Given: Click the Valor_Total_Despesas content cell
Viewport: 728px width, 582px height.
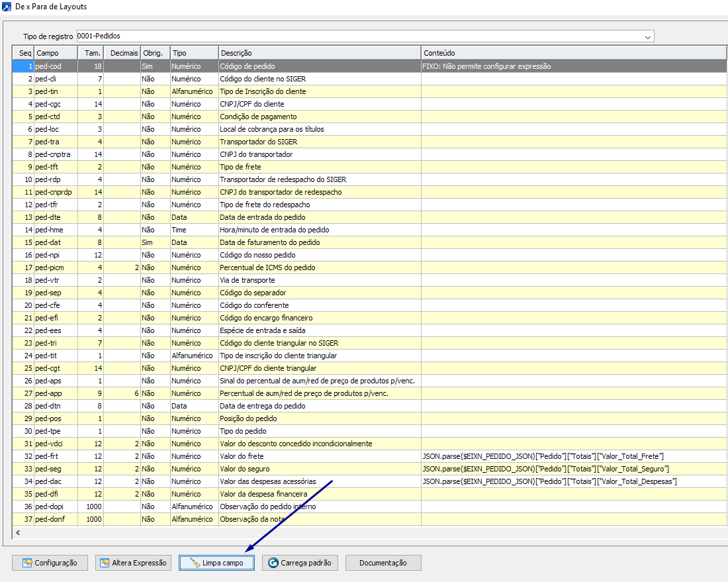Looking at the screenshot, I should click(549, 481).
